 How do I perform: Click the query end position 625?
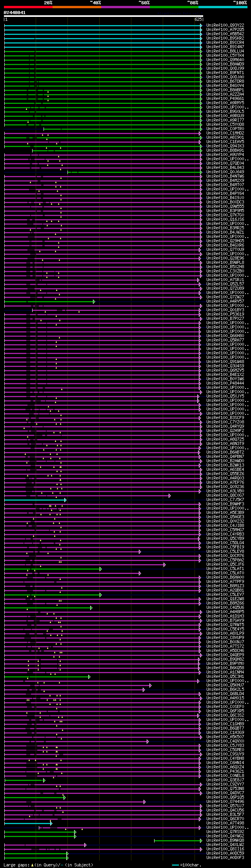[x=198, y=19]
